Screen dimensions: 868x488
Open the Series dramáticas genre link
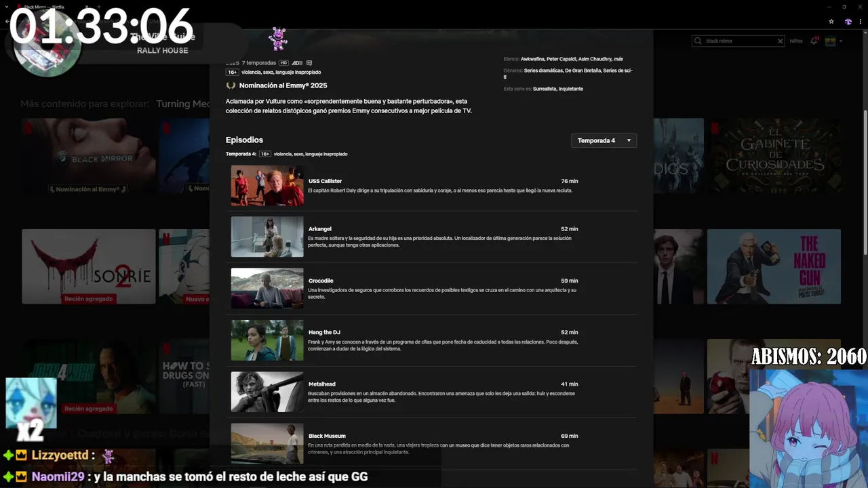544,70
